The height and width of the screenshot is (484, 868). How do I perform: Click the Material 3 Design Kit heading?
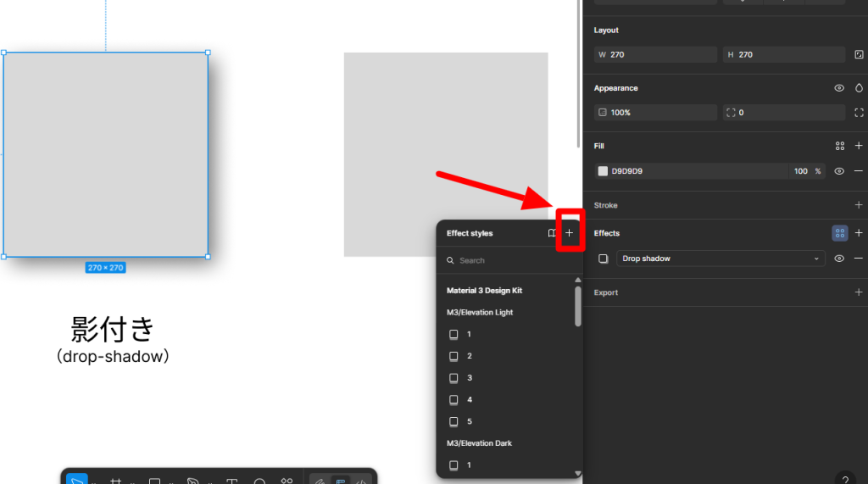point(484,291)
